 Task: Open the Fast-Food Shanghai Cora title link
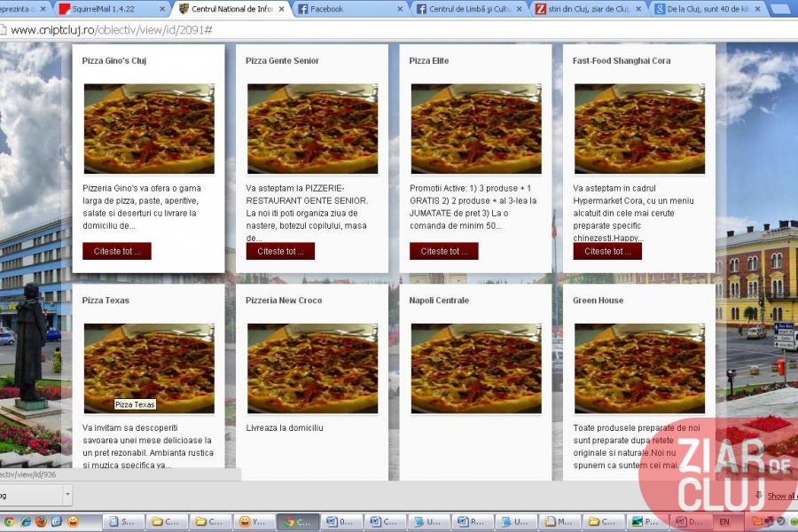click(622, 60)
